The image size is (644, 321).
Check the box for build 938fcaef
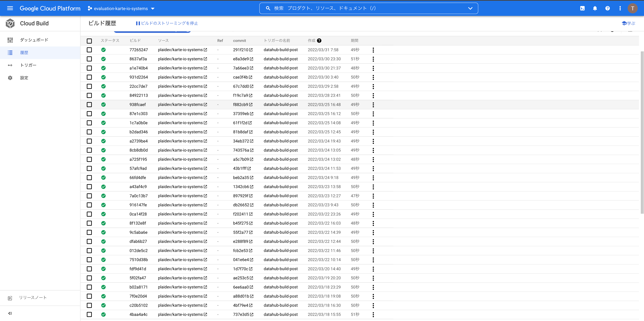[x=89, y=105]
